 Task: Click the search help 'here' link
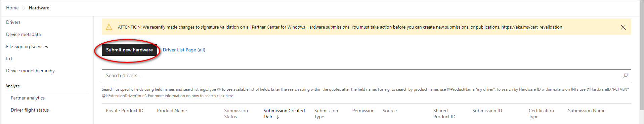[229, 96]
